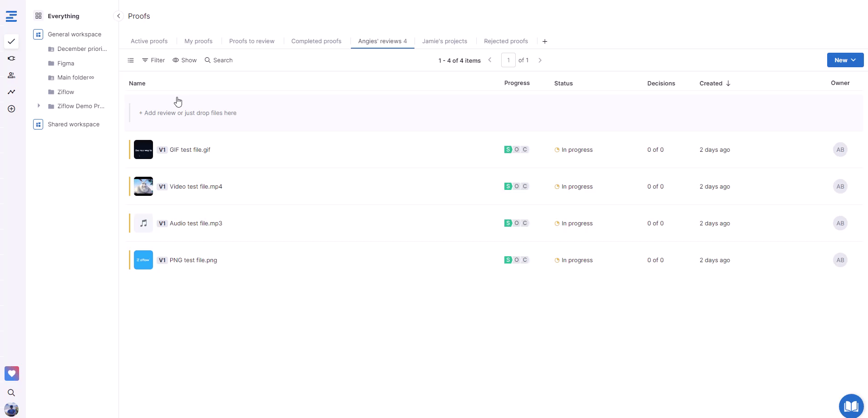Switch to the Rejected proofs tab
The height and width of the screenshot is (418, 868).
(x=506, y=41)
